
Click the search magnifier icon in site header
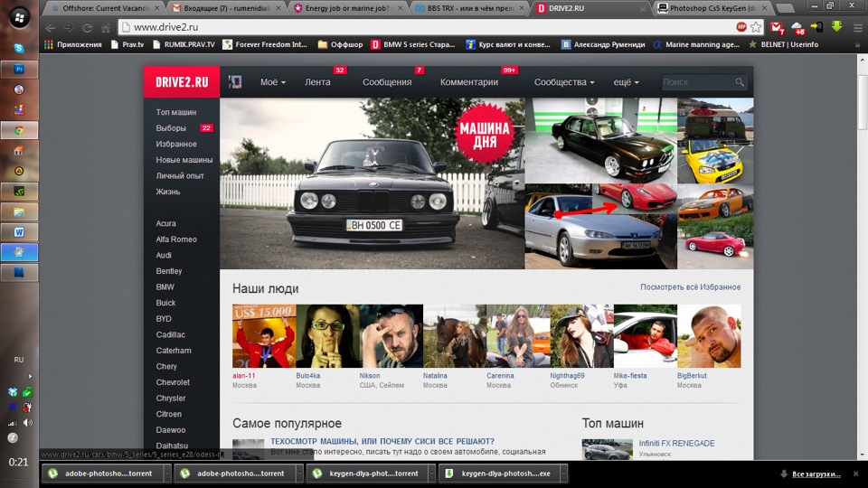tap(740, 82)
